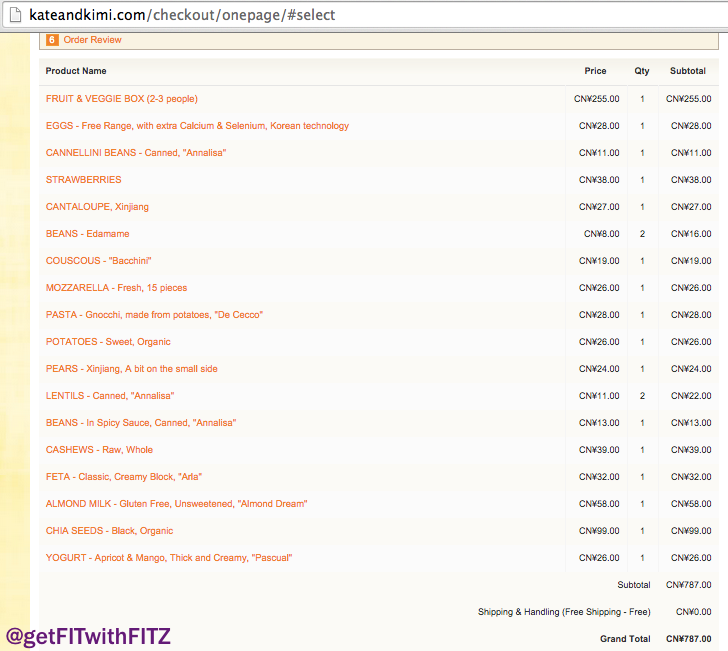728x651 pixels.
Task: Open POTATOES - Sweet, Organic link
Action: [x=108, y=342]
